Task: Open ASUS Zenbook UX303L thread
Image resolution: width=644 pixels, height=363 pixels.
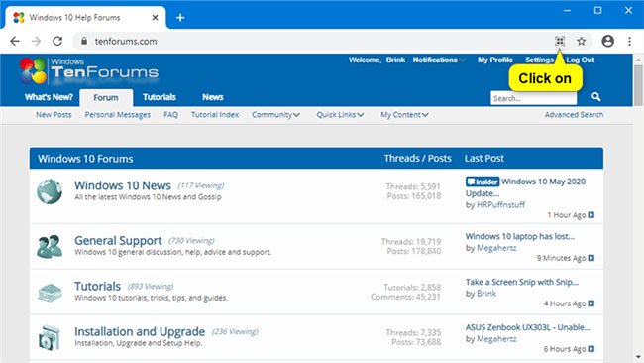Action: pyautogui.click(x=528, y=327)
